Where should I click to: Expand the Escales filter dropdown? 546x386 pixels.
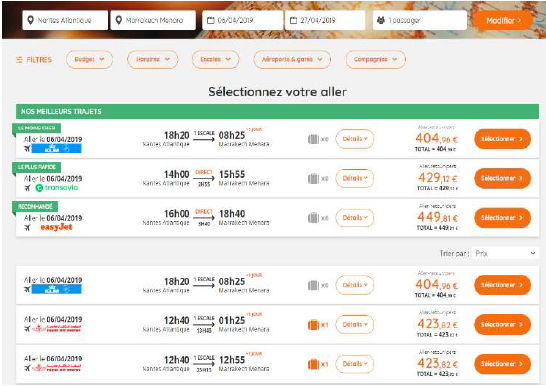[215, 60]
